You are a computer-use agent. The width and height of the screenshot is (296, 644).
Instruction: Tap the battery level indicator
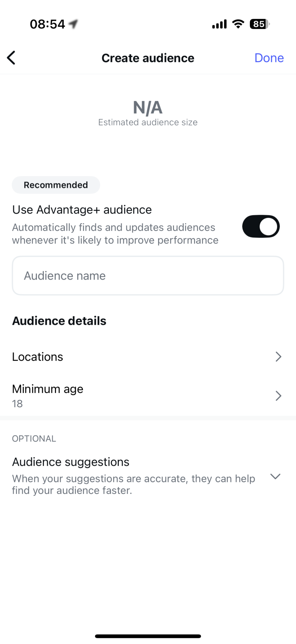point(259,24)
